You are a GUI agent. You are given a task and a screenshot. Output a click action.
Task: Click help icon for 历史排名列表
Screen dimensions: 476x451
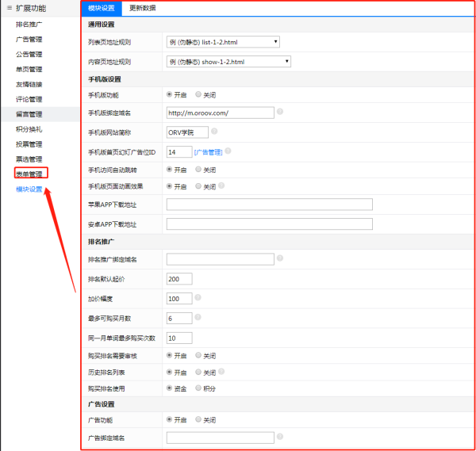[221, 371]
